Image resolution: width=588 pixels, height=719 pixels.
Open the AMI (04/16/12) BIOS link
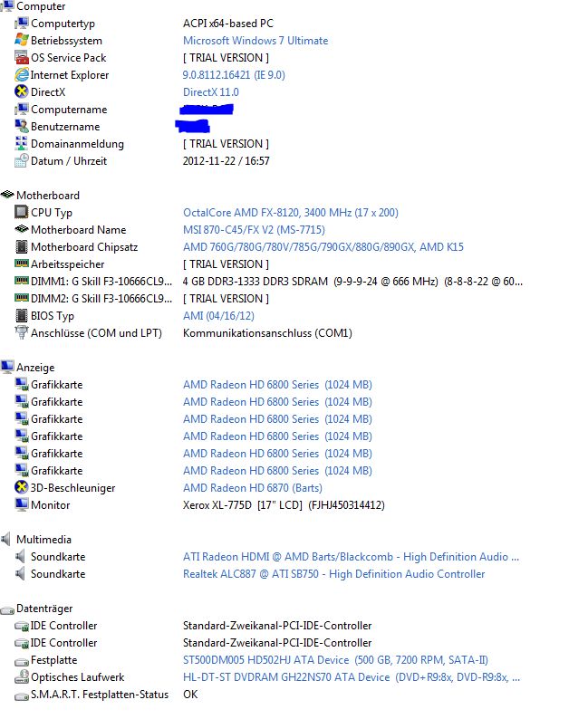click(x=218, y=315)
